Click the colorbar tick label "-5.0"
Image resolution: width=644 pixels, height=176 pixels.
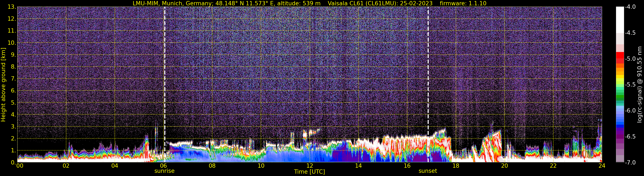coord(630,59)
